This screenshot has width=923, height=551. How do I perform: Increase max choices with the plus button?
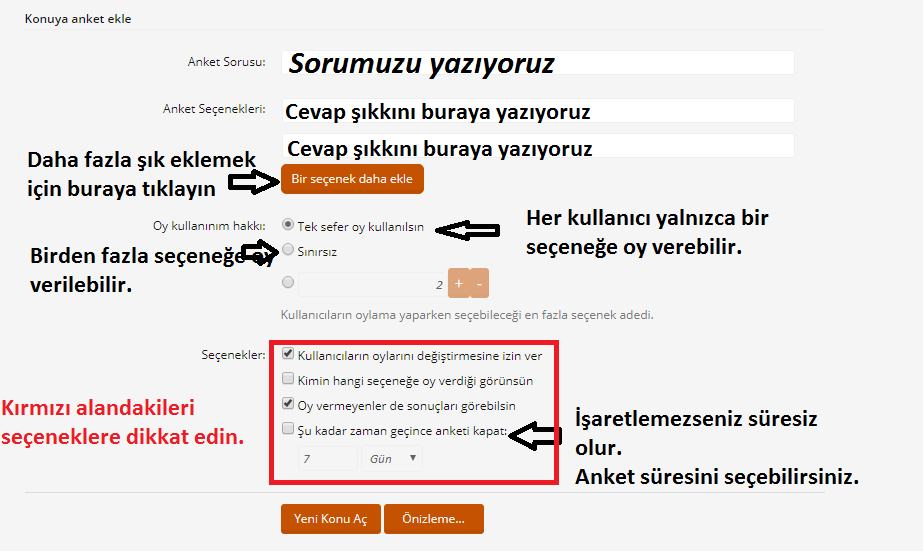tap(459, 283)
